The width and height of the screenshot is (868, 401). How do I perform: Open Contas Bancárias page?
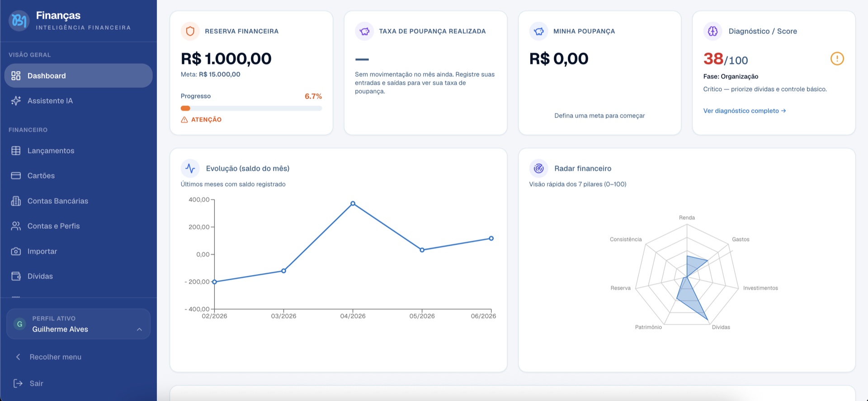click(78, 201)
